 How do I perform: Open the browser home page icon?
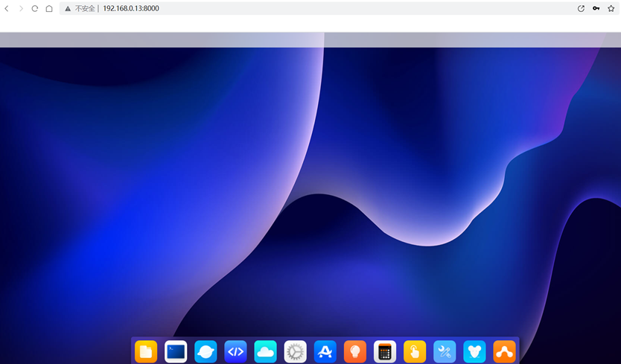(49, 8)
